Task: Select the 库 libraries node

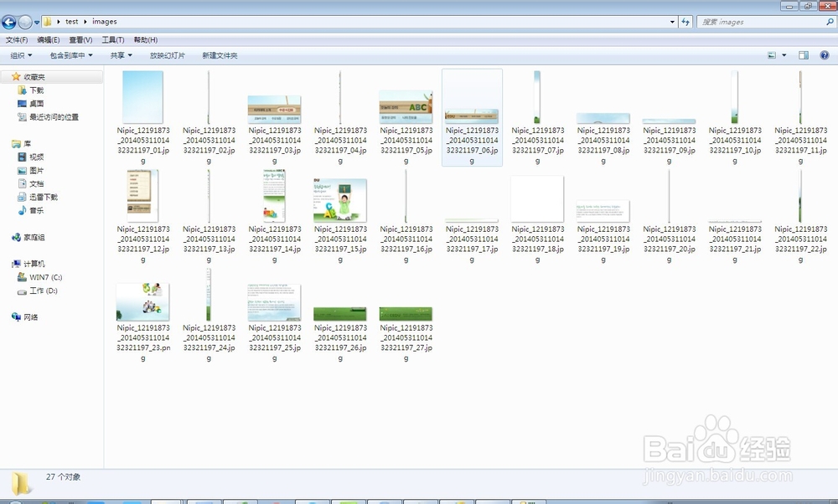Action: tap(28, 144)
